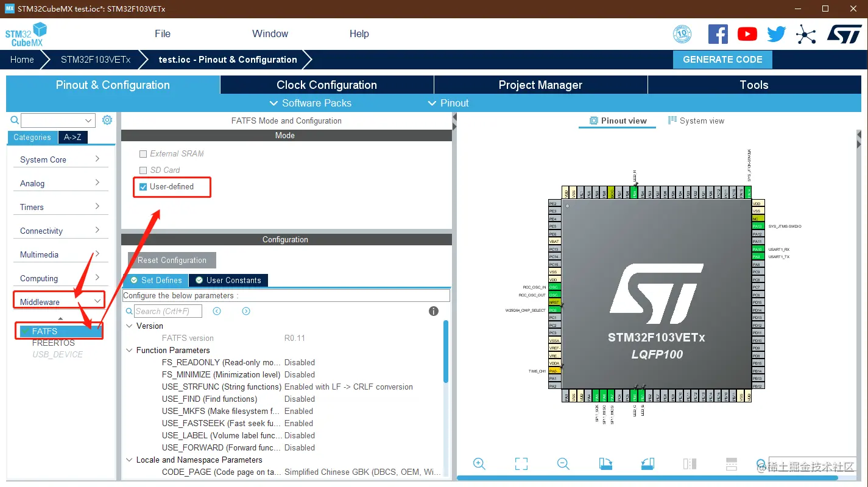
Task: Click the ST logo in the header
Action: tap(844, 34)
